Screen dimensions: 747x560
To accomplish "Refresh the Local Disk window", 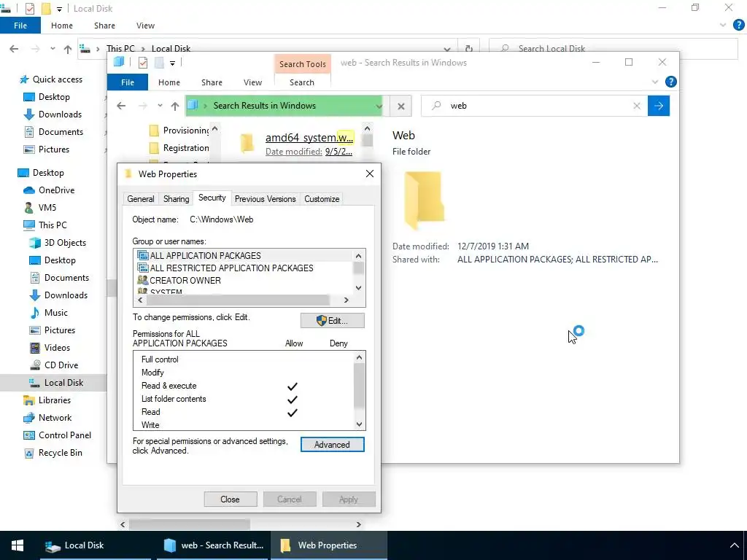I will click(469, 49).
